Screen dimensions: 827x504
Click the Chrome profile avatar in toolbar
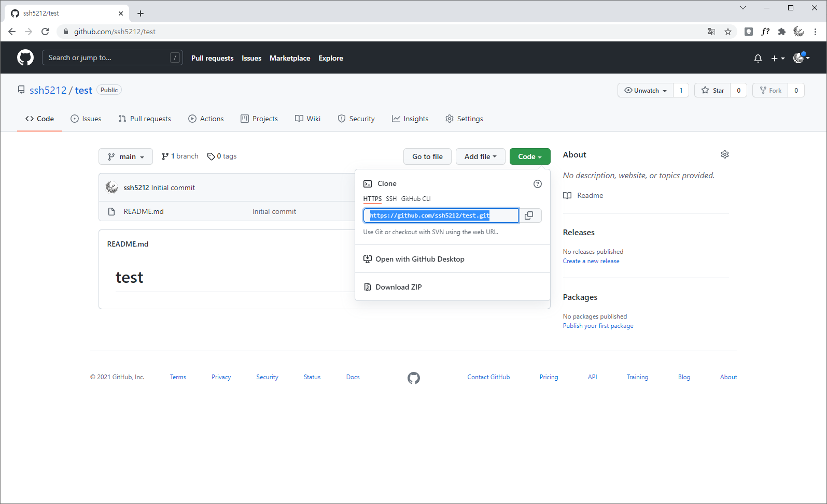[x=799, y=32]
